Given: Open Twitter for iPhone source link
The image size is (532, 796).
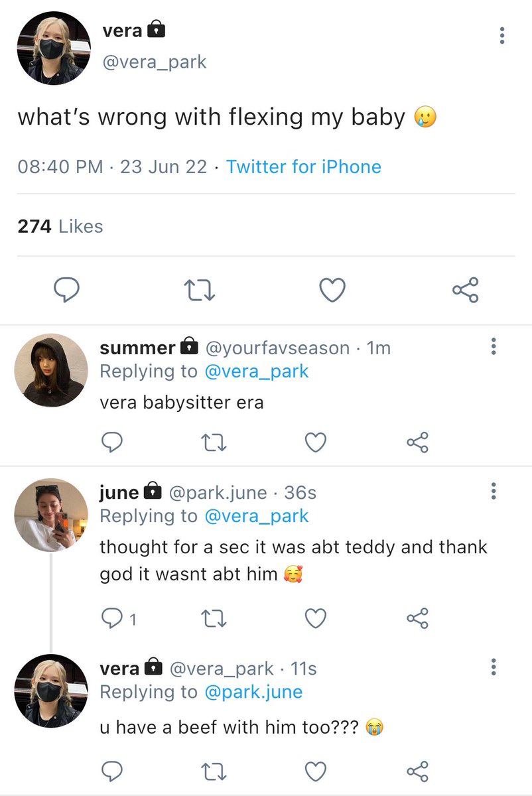Looking at the screenshot, I should point(304,166).
